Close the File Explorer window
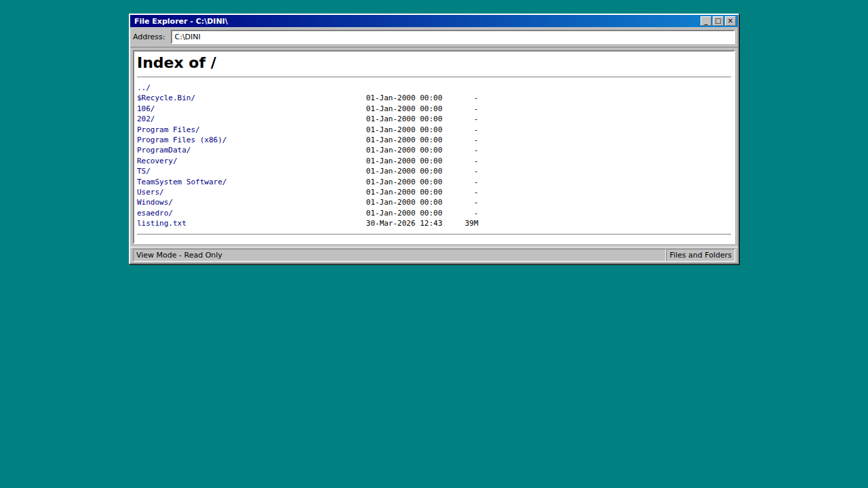 (x=730, y=21)
